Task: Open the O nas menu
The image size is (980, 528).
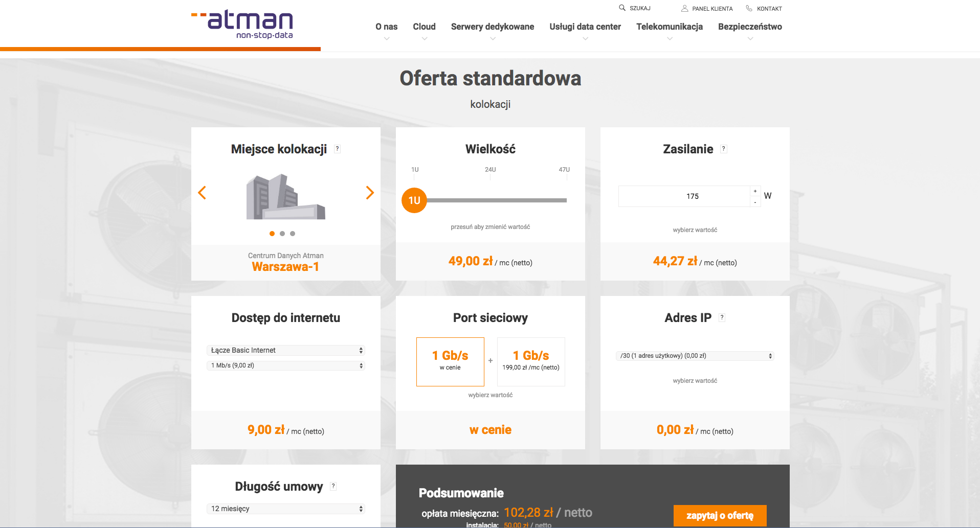Action: 386,27
